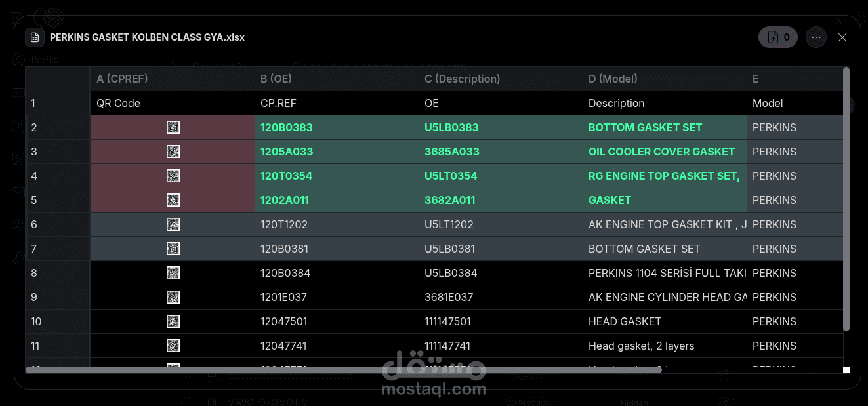The width and height of the screenshot is (868, 406).
Task: Select the RG ENGINE TOP GASKET SET cell
Action: (x=665, y=176)
